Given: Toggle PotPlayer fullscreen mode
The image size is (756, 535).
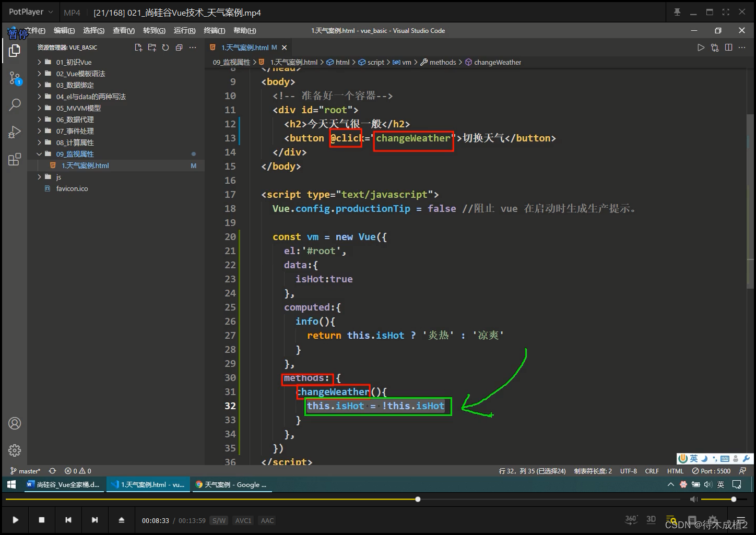Looking at the screenshot, I should click(726, 12).
